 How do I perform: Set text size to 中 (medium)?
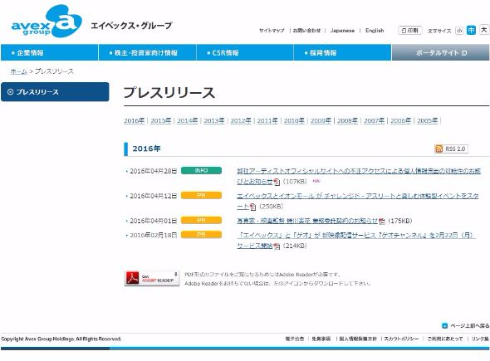click(x=471, y=30)
